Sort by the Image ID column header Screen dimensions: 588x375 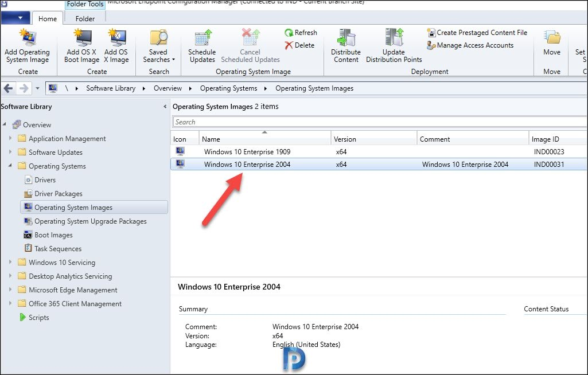(x=558, y=139)
